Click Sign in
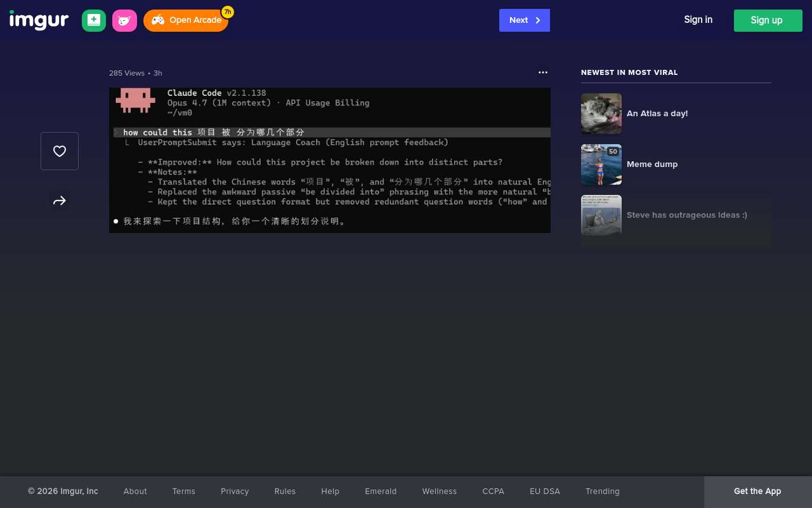The height and width of the screenshot is (508, 812). (698, 20)
